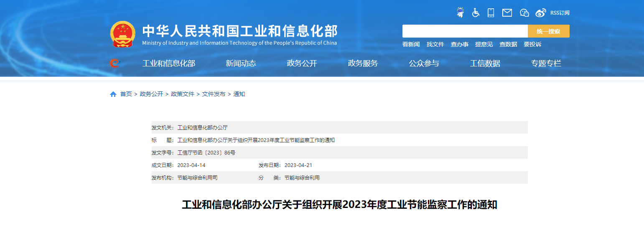Focus the site search input box
This screenshot has height=233, width=644.
[x=465, y=31]
